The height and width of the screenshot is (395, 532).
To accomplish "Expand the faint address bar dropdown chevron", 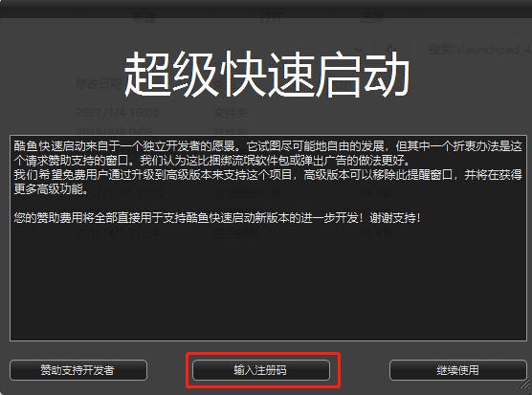I will point(358,50).
